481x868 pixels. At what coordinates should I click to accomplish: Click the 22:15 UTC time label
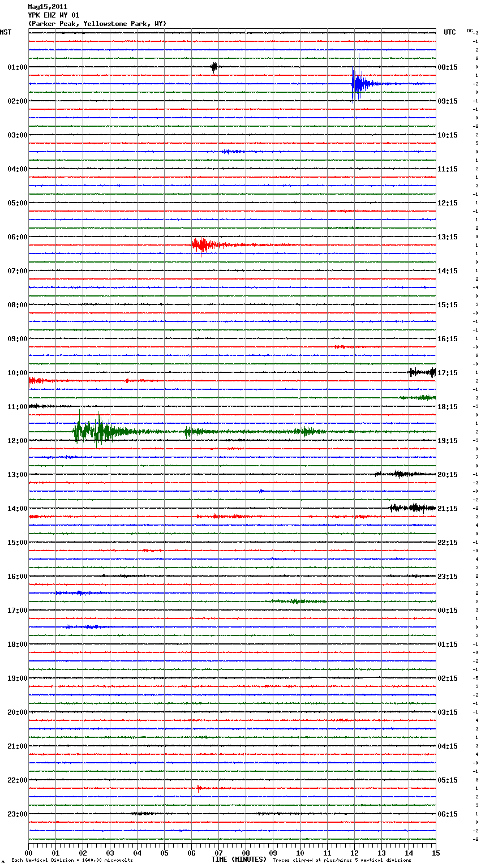[x=448, y=543]
